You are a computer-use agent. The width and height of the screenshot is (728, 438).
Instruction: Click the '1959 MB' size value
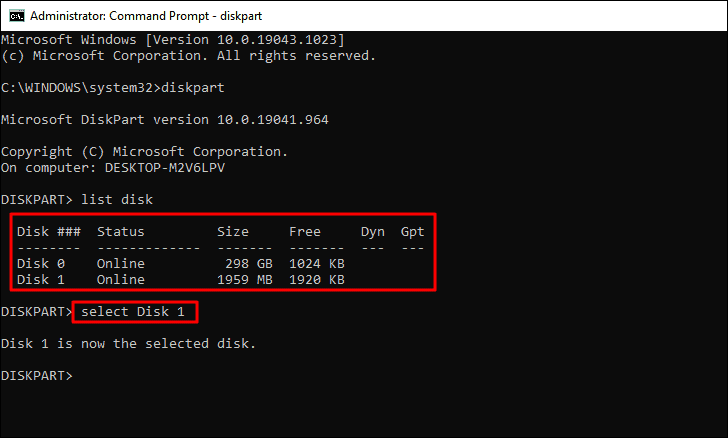point(245,280)
